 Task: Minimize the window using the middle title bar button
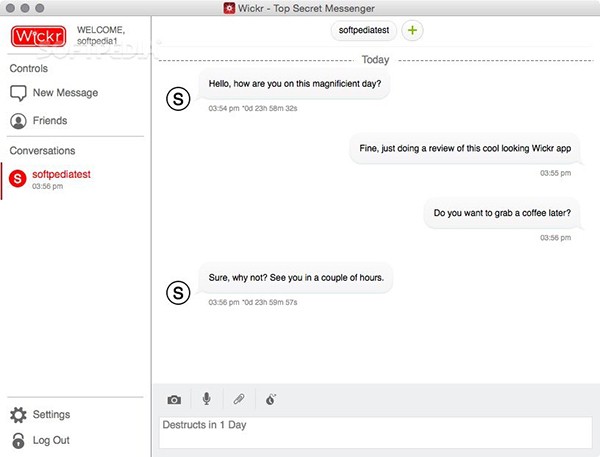coord(25,8)
